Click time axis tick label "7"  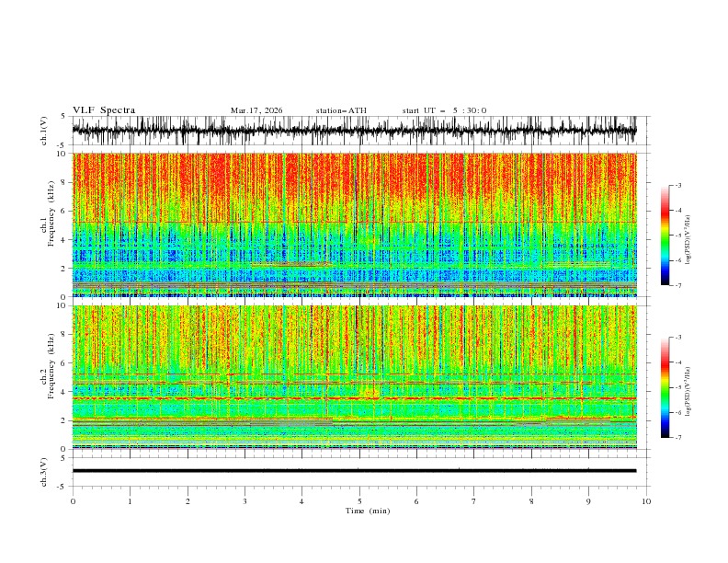[x=473, y=501]
